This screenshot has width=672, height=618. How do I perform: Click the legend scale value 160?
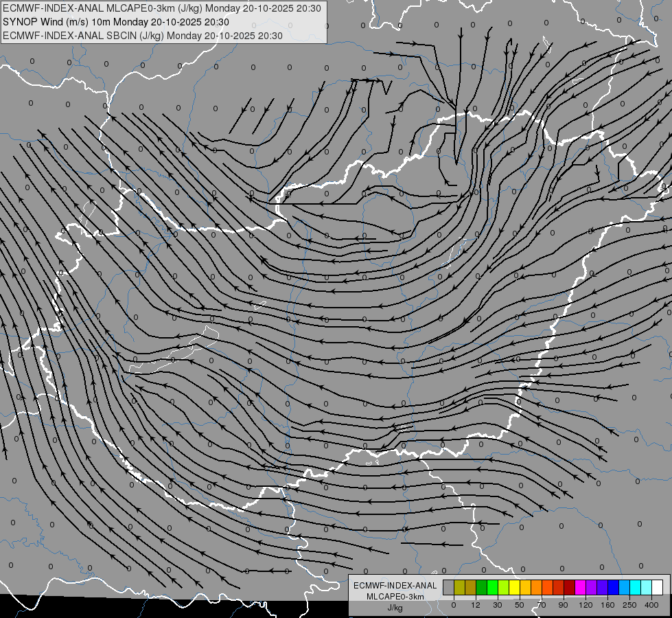point(607,605)
